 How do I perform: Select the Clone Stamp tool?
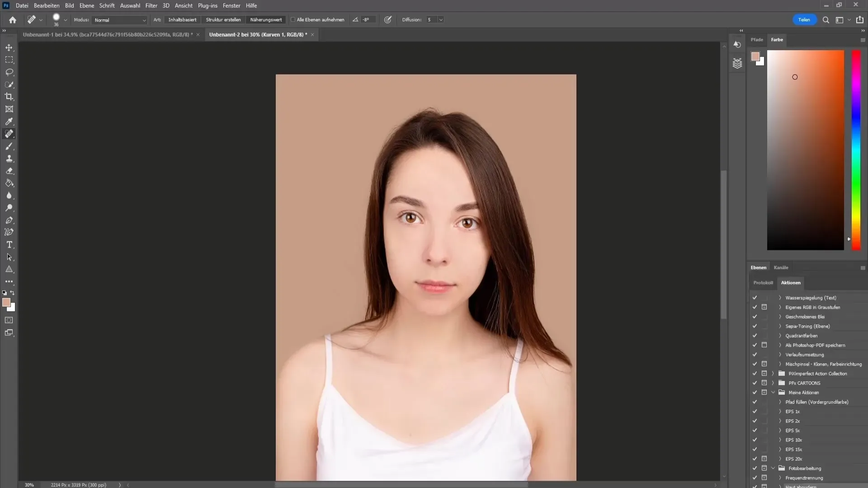click(9, 159)
